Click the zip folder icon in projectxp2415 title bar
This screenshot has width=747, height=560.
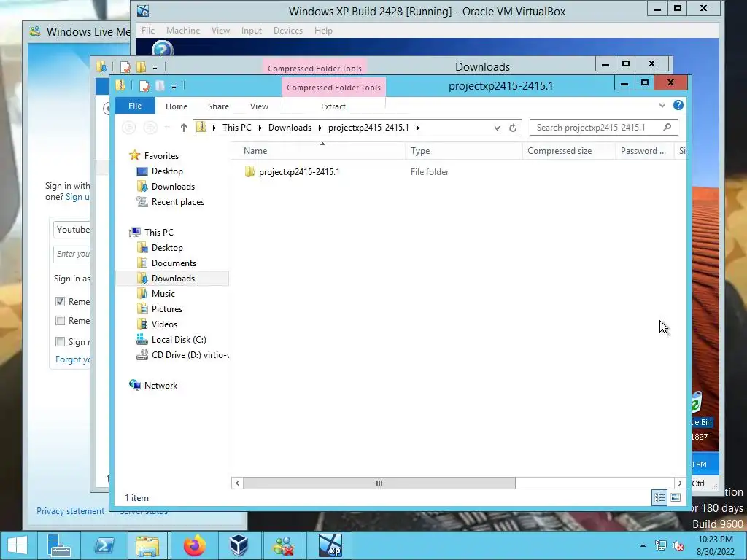click(120, 86)
